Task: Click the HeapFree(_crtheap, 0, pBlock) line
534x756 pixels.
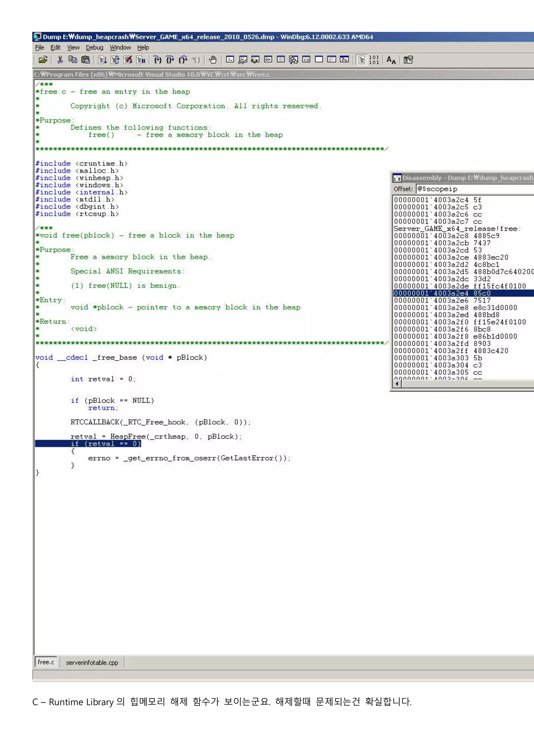Action: [156, 436]
